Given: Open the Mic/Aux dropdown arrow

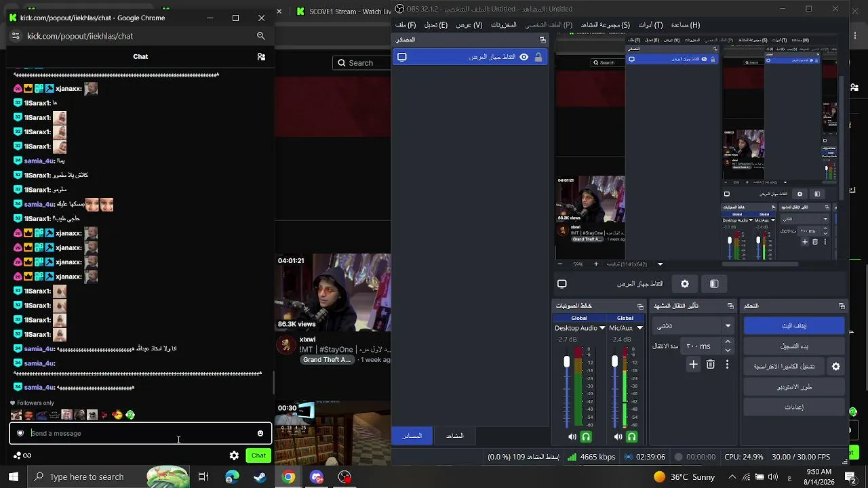Looking at the screenshot, I should [x=639, y=328].
